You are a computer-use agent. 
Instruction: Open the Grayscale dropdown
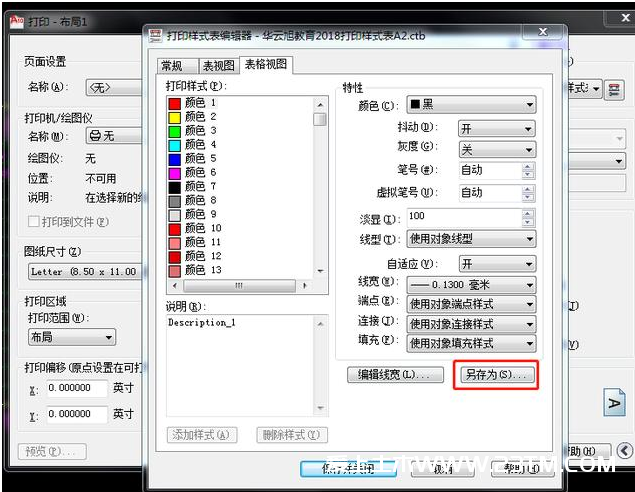[x=497, y=150]
